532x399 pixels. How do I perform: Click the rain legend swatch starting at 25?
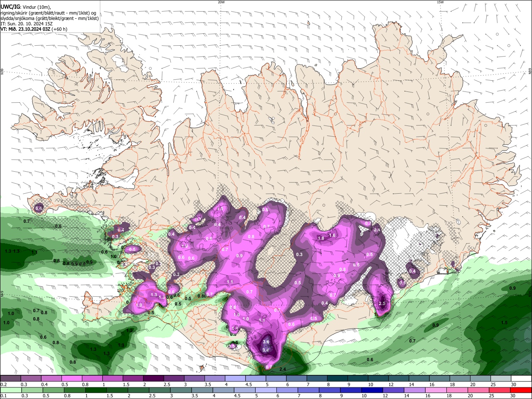pos(500,390)
